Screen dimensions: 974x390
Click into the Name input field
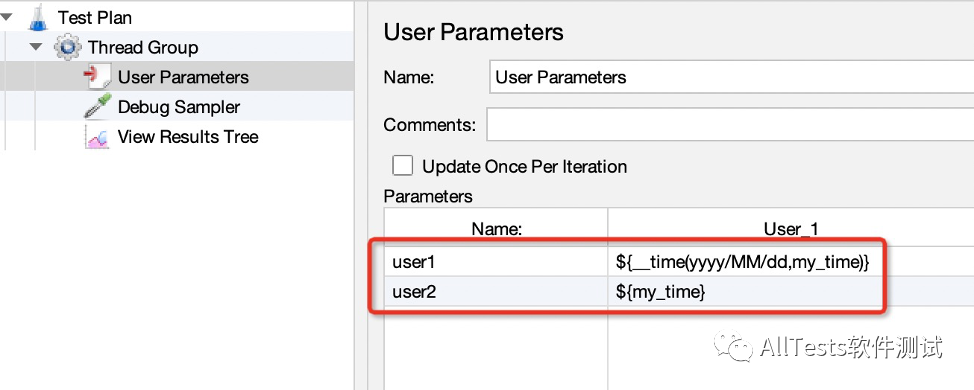point(732,77)
